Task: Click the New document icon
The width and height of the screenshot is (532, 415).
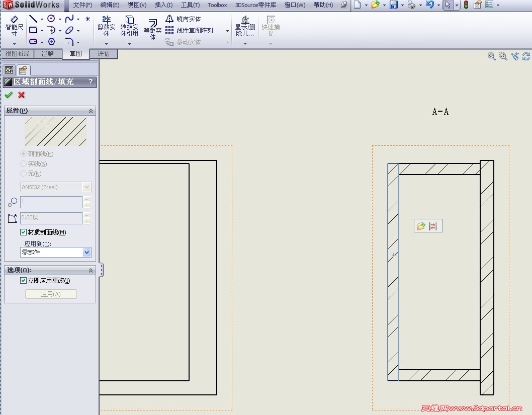Action: 358,5
